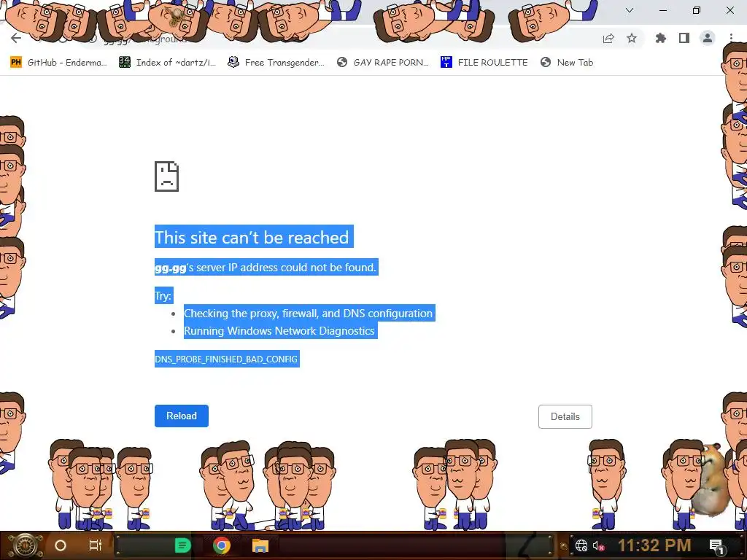Minimize the Chrome window
This screenshot has width=747, height=560.
pyautogui.click(x=663, y=10)
